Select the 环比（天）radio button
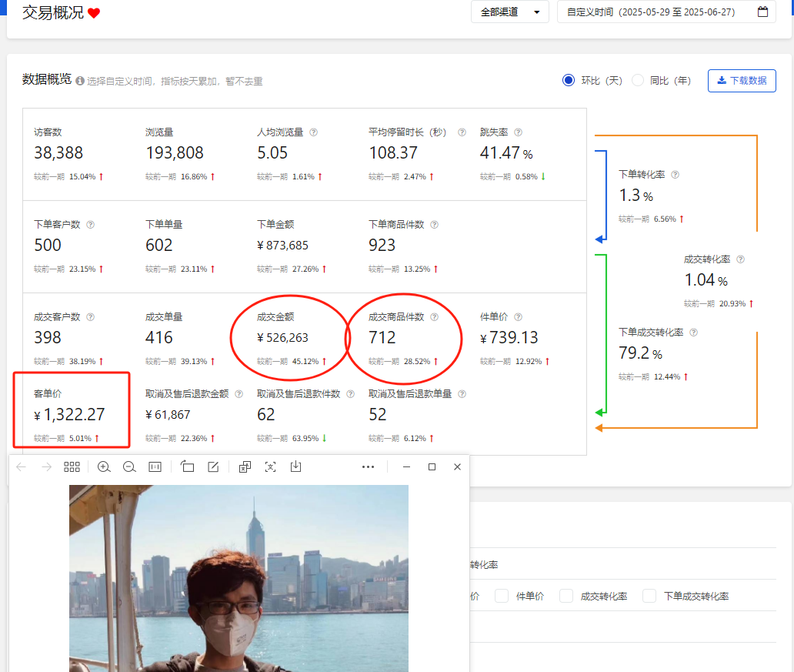The image size is (794, 672). tap(569, 80)
